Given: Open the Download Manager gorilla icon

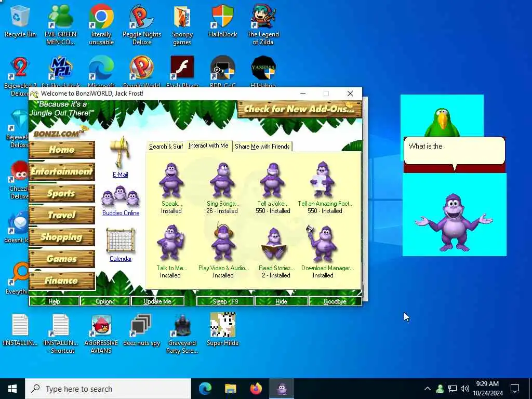Looking at the screenshot, I should click(322, 243).
